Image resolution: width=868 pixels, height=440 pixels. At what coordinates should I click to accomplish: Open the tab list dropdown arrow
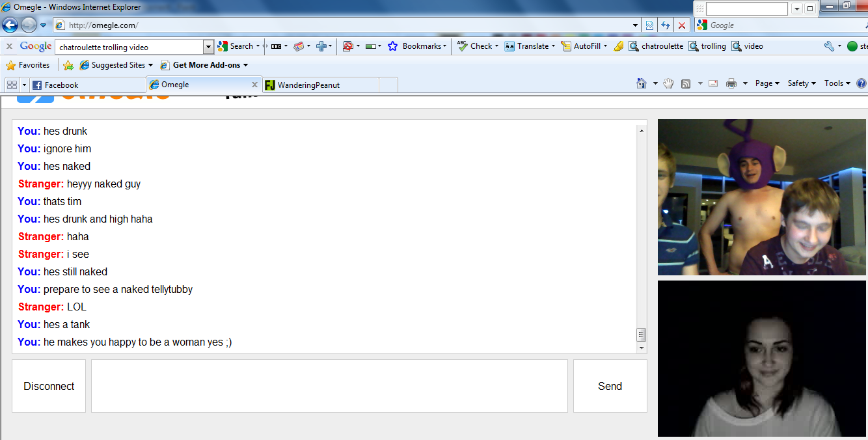tap(24, 85)
